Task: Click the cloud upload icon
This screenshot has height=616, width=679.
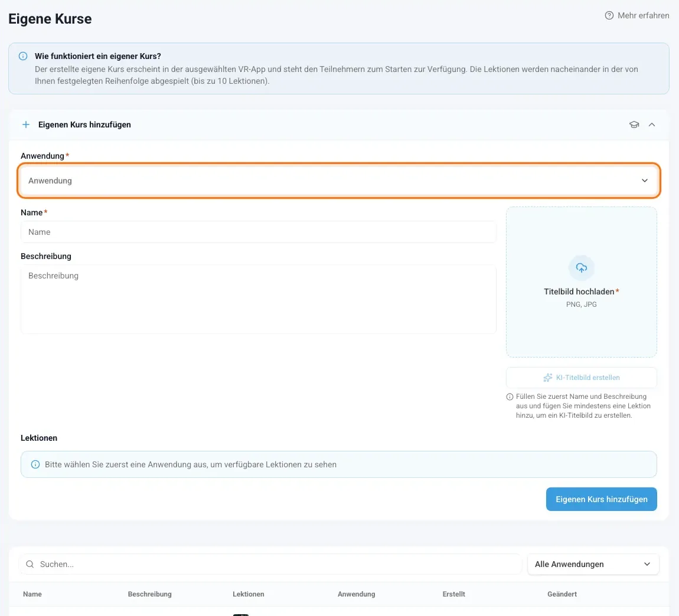Action: tap(581, 268)
